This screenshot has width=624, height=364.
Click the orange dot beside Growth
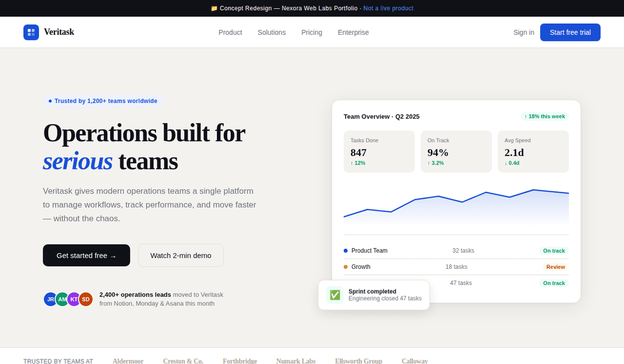point(346,267)
